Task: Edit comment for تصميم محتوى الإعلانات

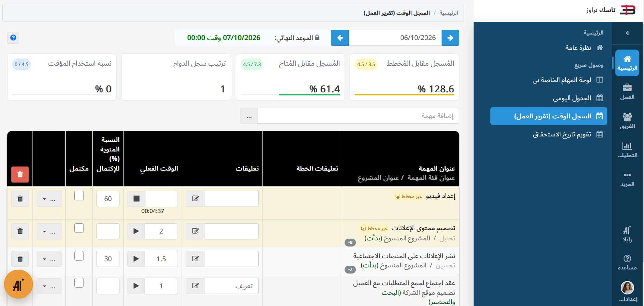Action: click(x=195, y=231)
